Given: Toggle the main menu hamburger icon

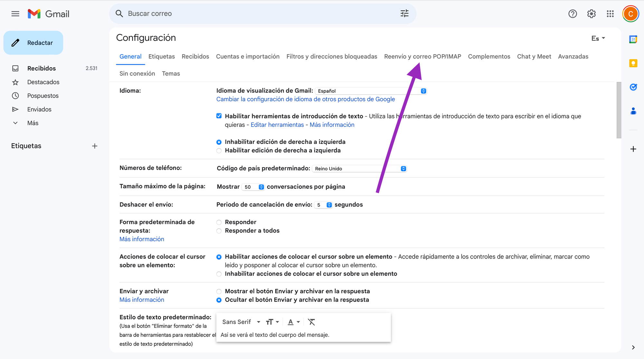Looking at the screenshot, I should coord(15,14).
